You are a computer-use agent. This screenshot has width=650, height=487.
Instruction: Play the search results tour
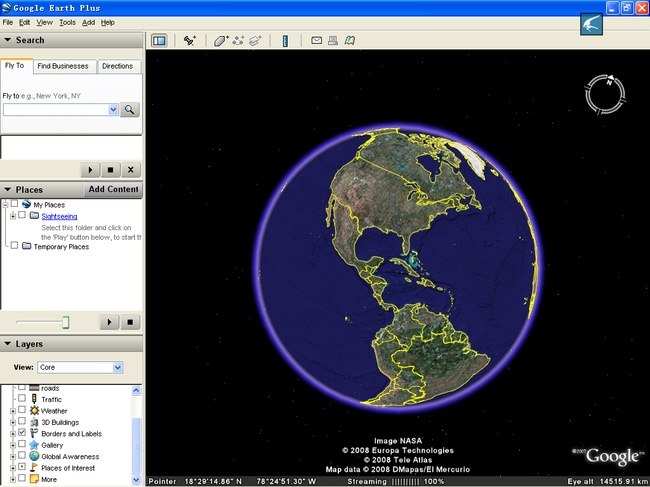(x=90, y=170)
